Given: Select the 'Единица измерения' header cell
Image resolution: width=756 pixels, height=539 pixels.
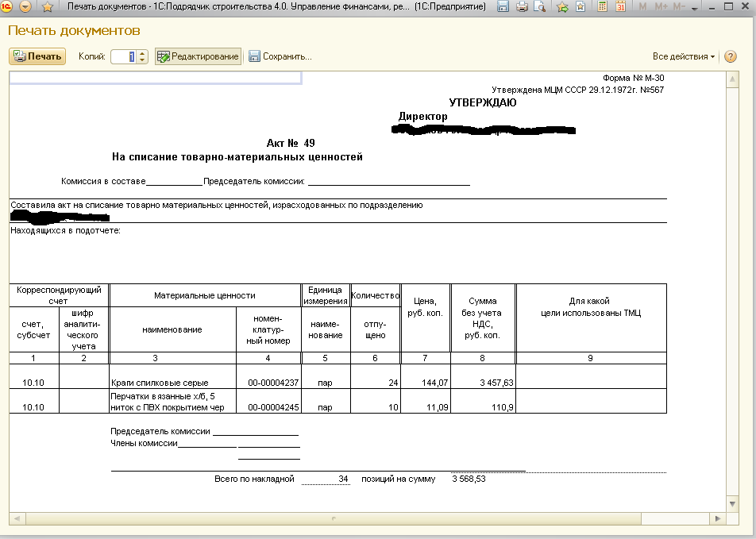Looking at the screenshot, I should click(x=326, y=295).
